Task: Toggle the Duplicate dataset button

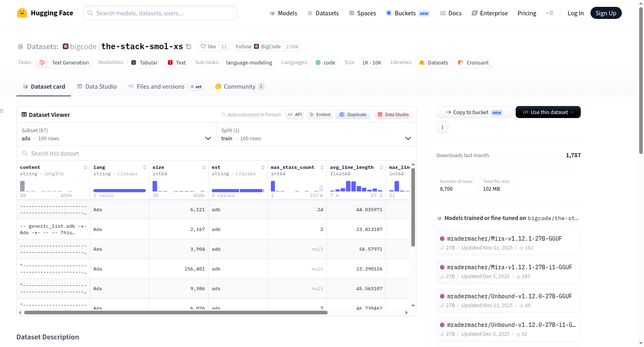Action: tap(353, 114)
